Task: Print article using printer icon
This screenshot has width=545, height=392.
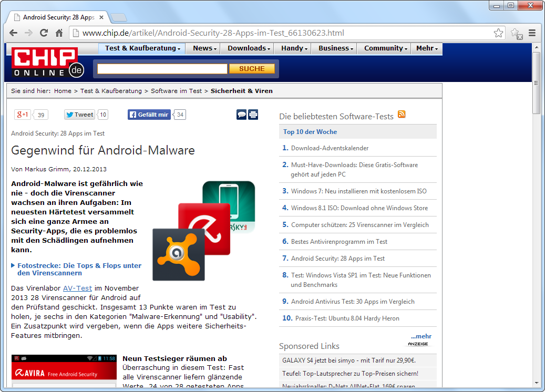Action: (x=253, y=115)
